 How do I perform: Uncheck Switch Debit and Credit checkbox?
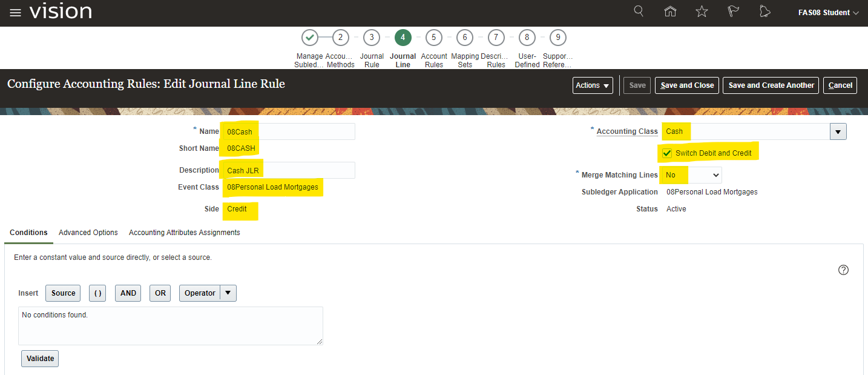[667, 153]
